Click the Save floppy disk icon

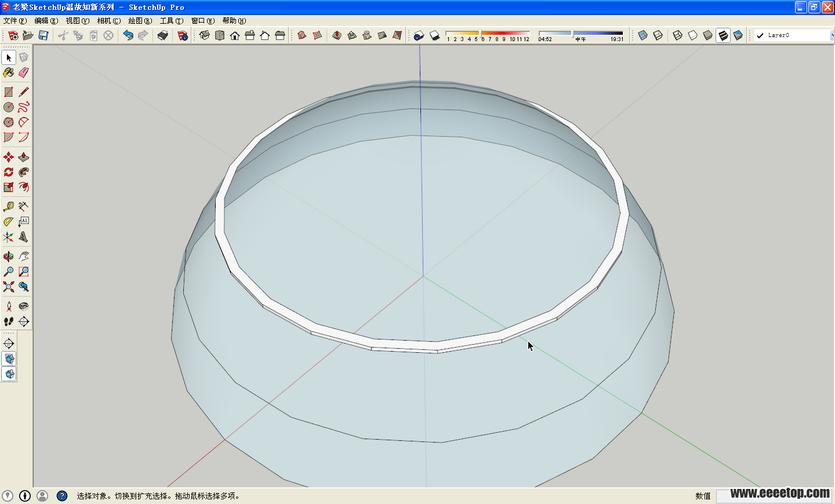tap(43, 35)
